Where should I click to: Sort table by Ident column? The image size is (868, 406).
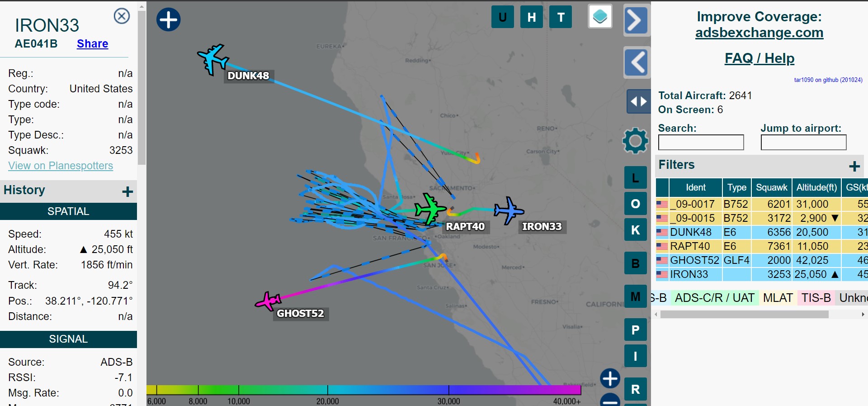[x=695, y=187]
